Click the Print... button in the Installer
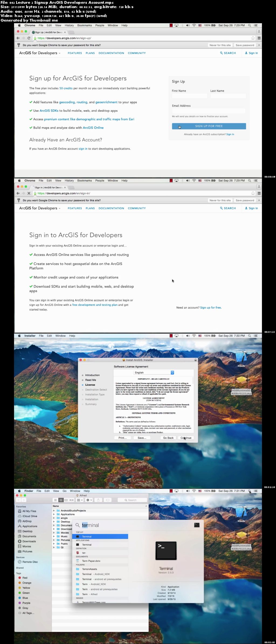This screenshot has width=276, height=644. 123,438
